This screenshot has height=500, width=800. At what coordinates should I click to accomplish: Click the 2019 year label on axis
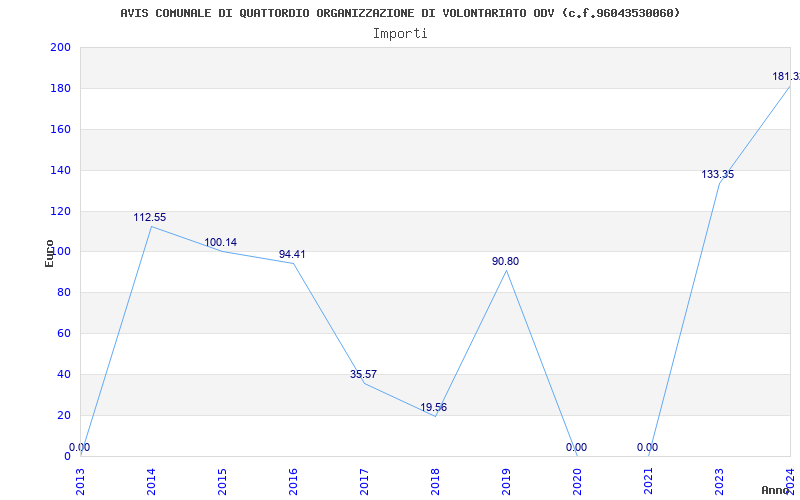tap(506, 480)
